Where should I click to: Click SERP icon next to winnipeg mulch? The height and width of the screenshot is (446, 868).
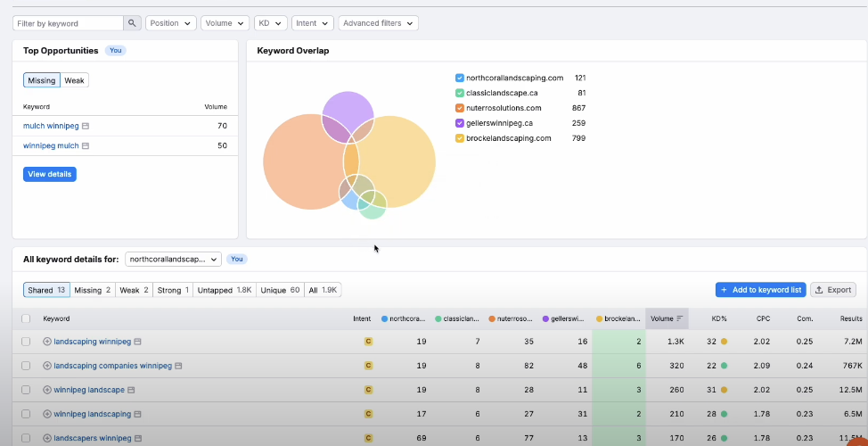(x=86, y=146)
